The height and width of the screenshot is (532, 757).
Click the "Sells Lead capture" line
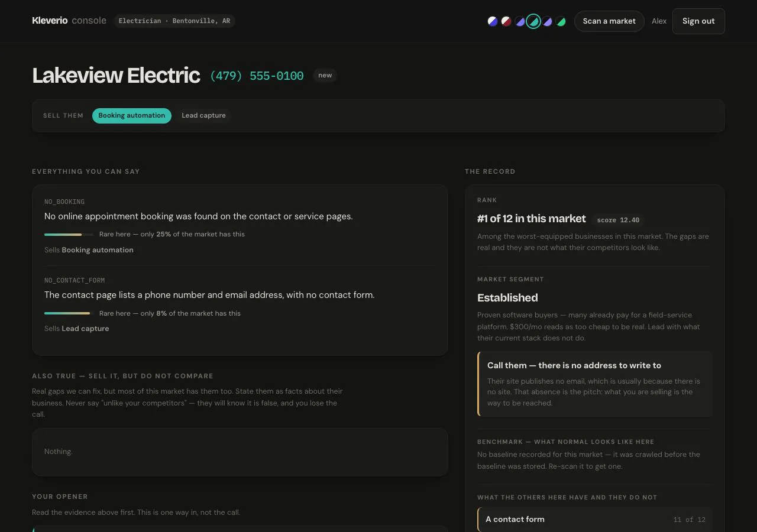[x=77, y=329]
